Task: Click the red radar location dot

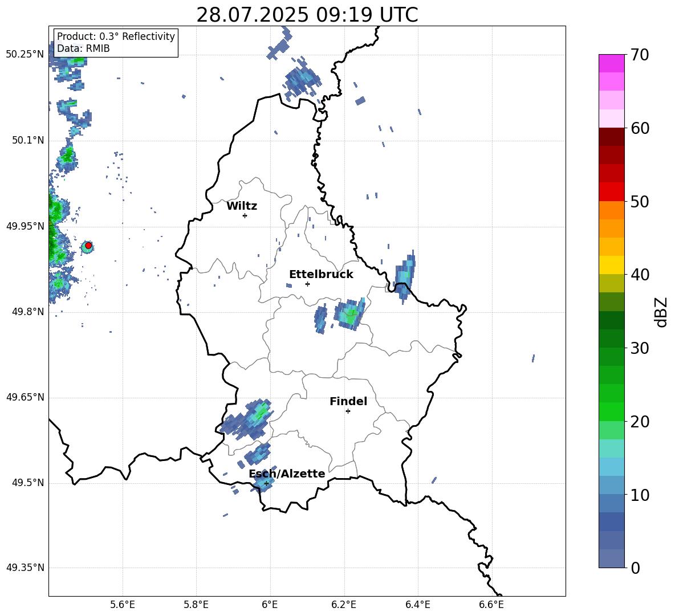Action: [x=88, y=246]
